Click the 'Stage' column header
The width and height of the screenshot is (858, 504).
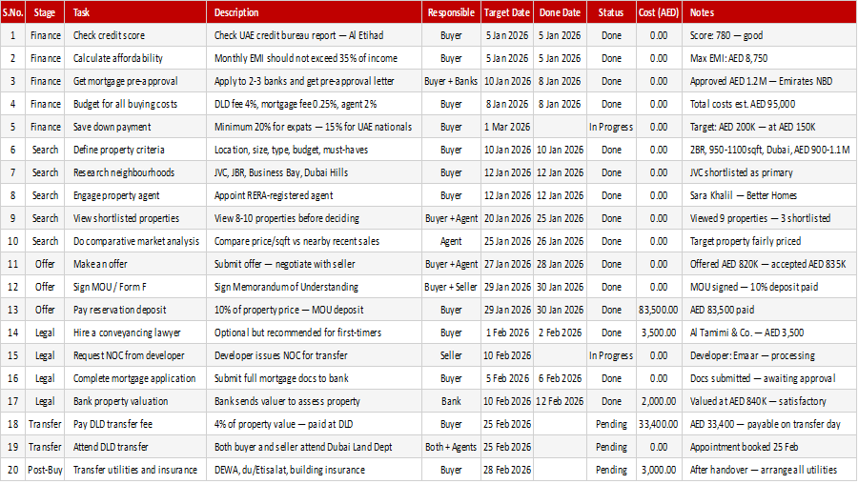[x=45, y=12]
